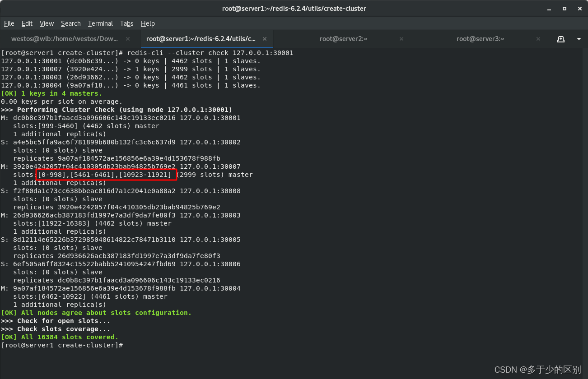This screenshot has height=379, width=588.
Task: Open the File menu
Action: click(x=9, y=23)
